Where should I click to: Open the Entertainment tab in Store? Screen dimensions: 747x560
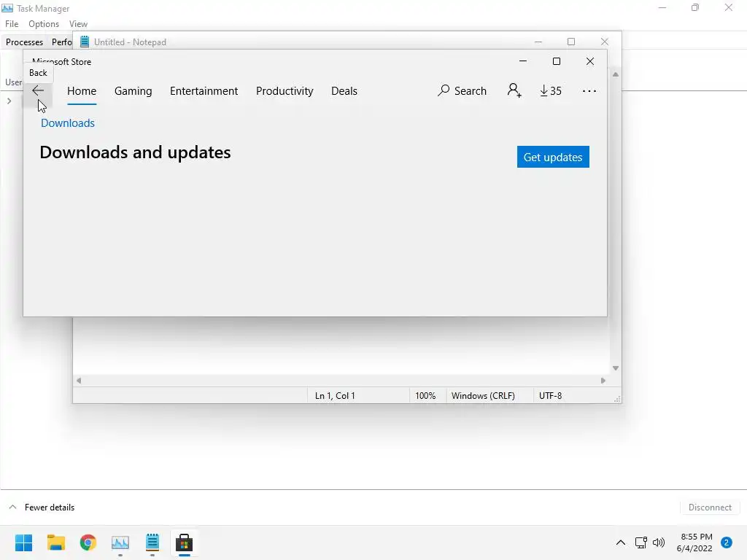pos(204,91)
